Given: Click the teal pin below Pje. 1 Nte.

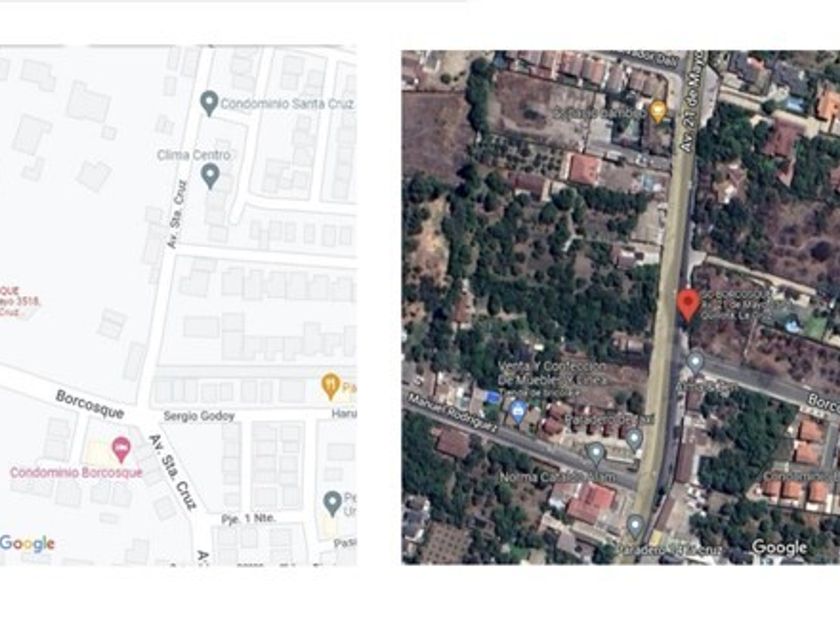Looking at the screenshot, I should pos(333,504).
